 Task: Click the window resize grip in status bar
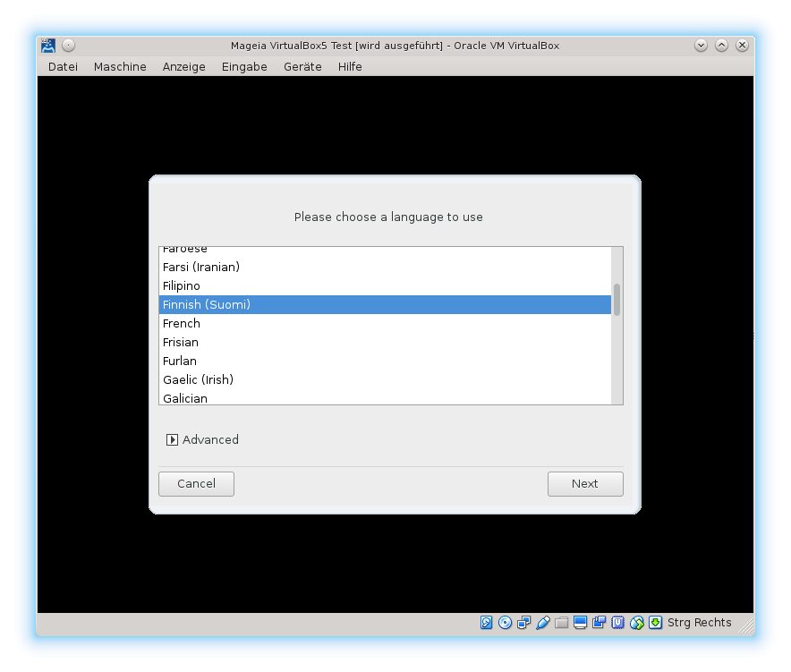click(745, 625)
